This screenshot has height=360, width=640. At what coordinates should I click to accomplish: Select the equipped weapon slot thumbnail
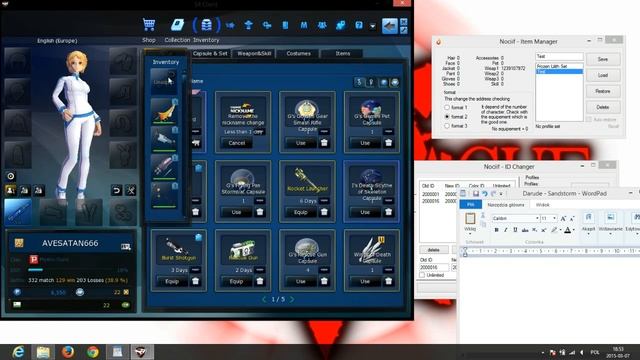tap(18, 212)
